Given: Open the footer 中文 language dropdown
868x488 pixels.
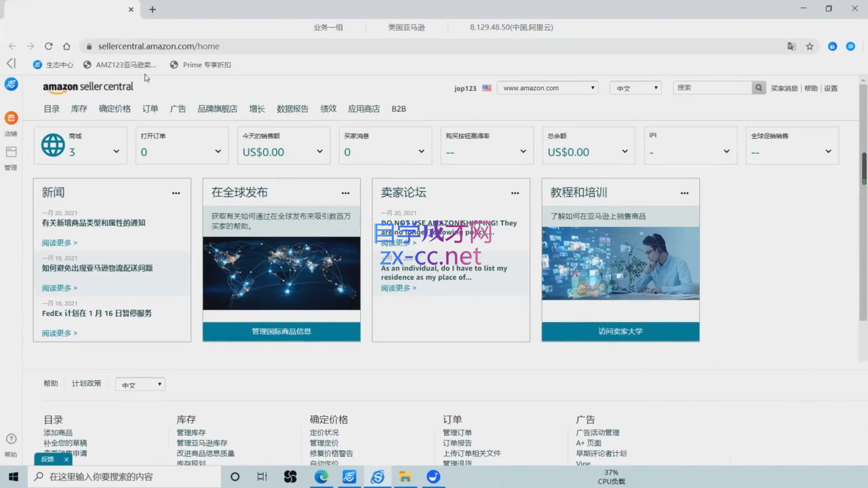Looking at the screenshot, I should pos(140,384).
